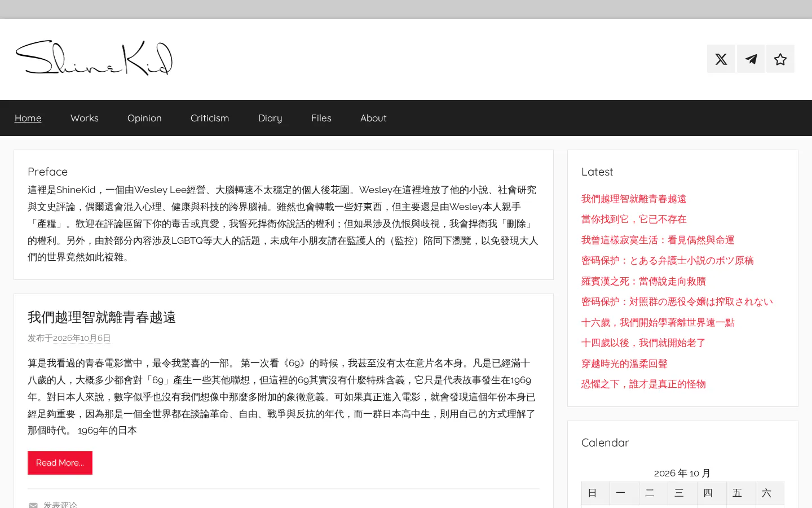Viewport: 812px width, 508px height.
Task: Click the Preface heading
Action: tap(47, 172)
